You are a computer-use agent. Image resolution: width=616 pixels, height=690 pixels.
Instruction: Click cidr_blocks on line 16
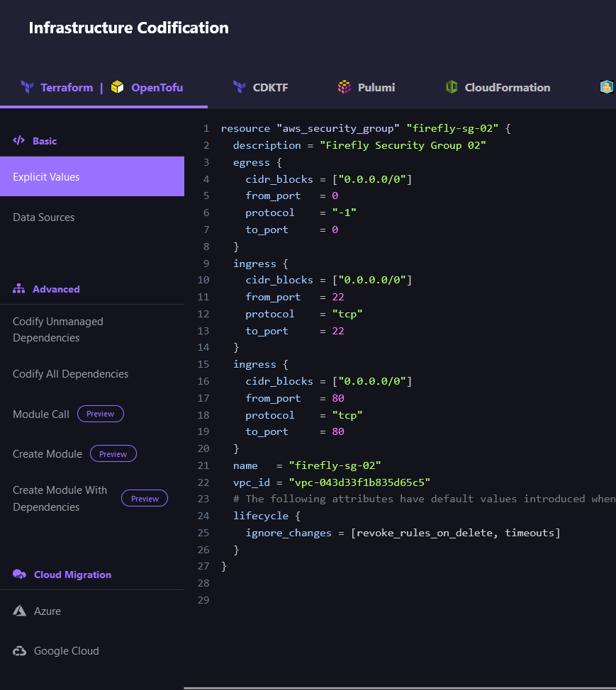click(279, 381)
